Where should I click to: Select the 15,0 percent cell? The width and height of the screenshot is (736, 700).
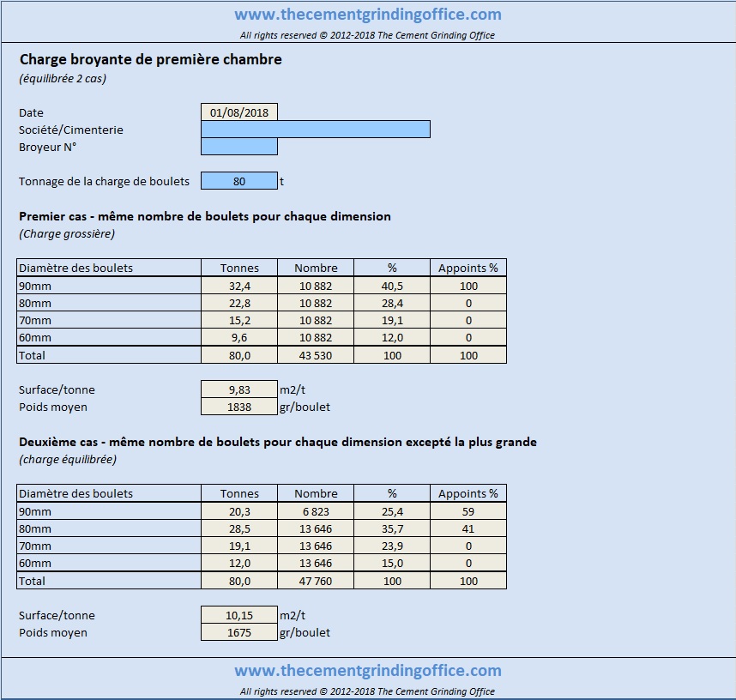(392, 563)
